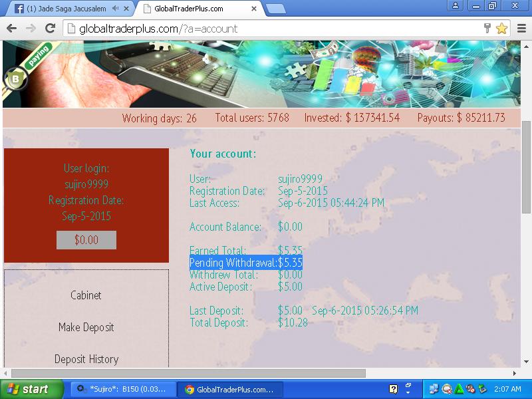Viewport: 532px width, 399px height.
Task: Click the Chrome user profile icon
Action: click(x=456, y=5)
